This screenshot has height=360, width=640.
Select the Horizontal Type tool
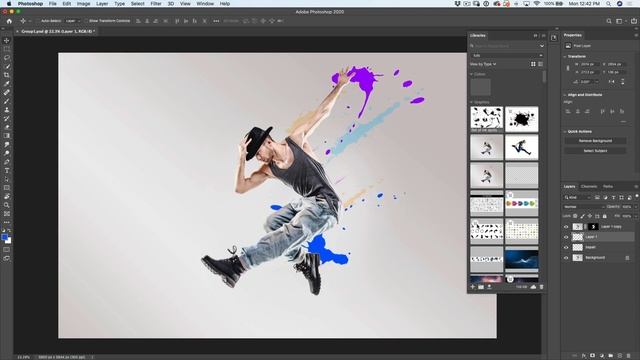click(7, 171)
